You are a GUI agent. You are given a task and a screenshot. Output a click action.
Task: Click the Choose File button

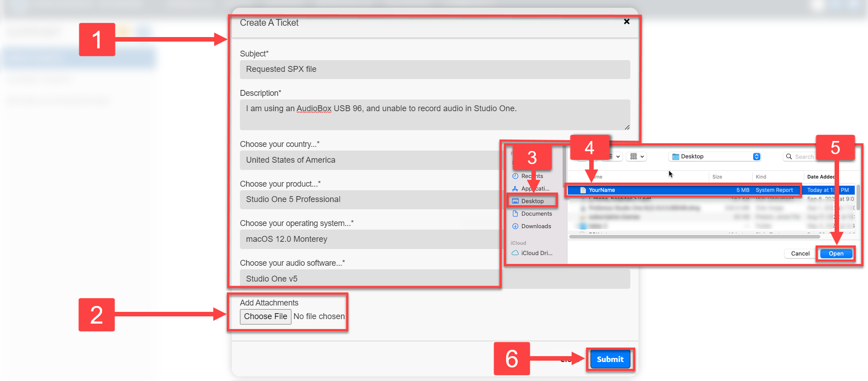point(265,316)
